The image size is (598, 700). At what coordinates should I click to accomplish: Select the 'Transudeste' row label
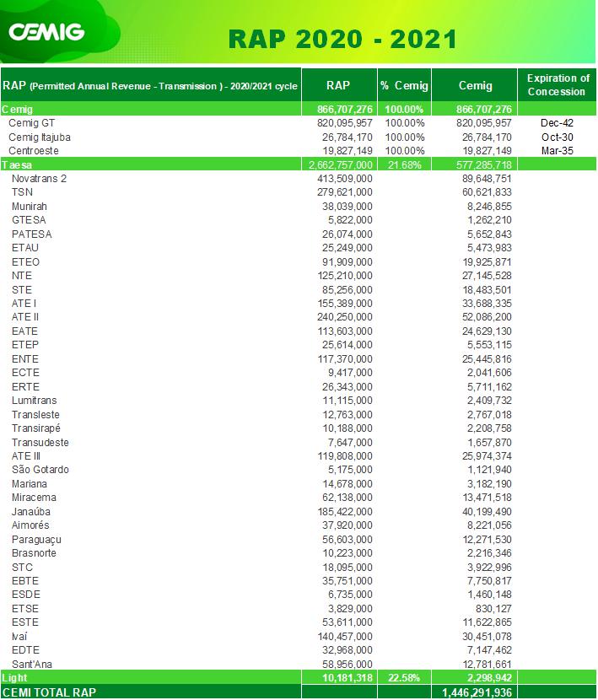point(40,443)
